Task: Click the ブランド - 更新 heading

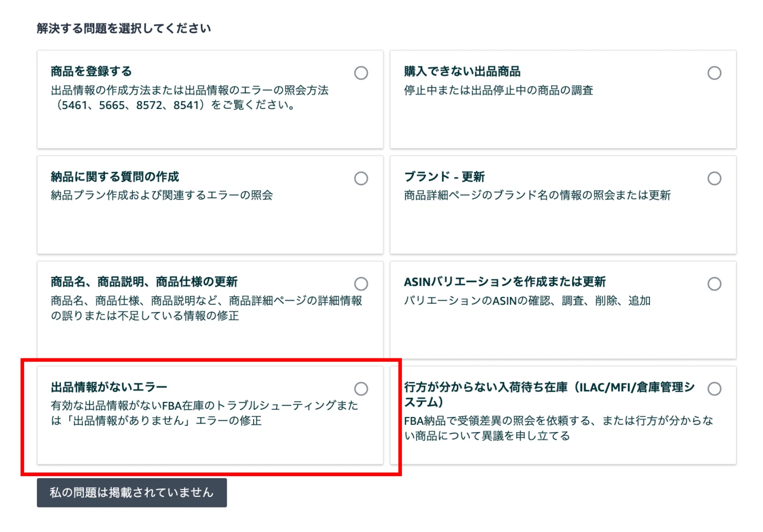Action: click(444, 177)
